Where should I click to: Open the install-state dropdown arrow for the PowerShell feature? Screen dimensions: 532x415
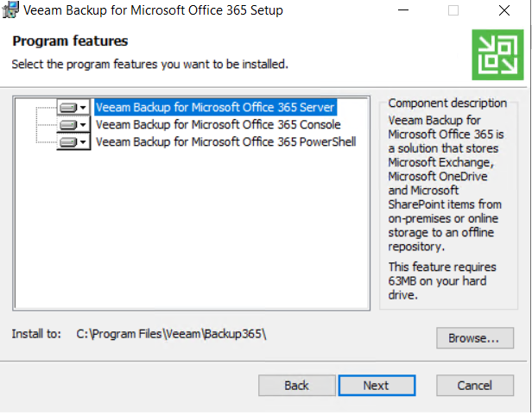pos(83,142)
